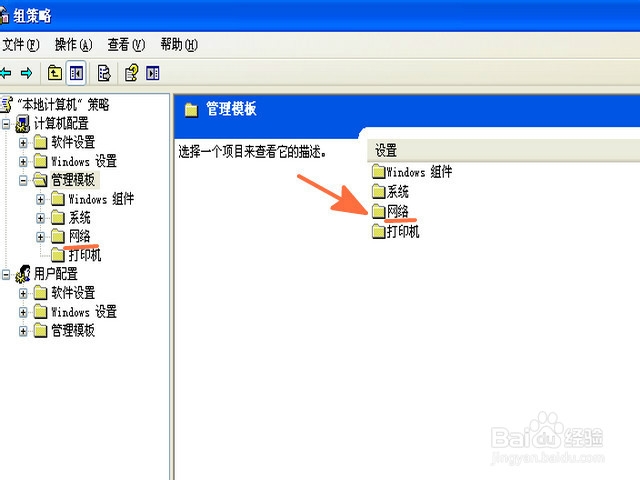The width and height of the screenshot is (640, 480).
Task: Click the 系统 folder icon in list
Action: (x=378, y=191)
